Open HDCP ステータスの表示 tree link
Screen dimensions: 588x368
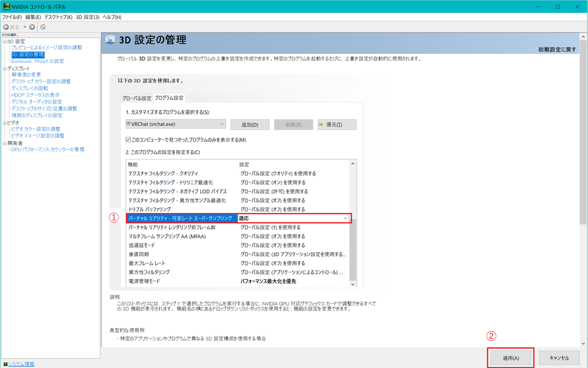coord(36,95)
